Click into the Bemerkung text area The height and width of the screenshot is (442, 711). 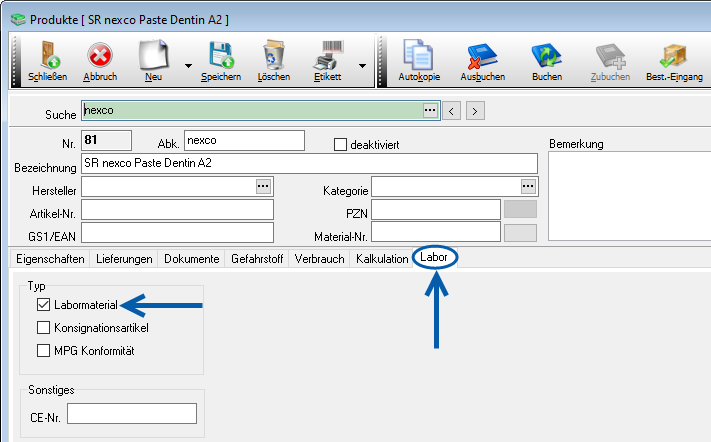(x=629, y=196)
